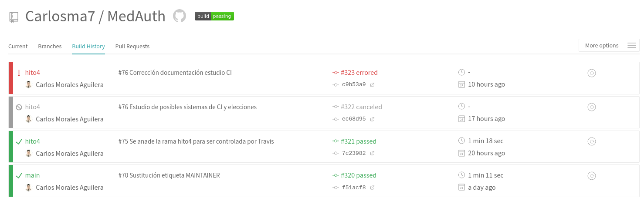This screenshot has width=644, height=198.
Task: Open the hamburger menu beside More options
Action: tap(632, 45)
